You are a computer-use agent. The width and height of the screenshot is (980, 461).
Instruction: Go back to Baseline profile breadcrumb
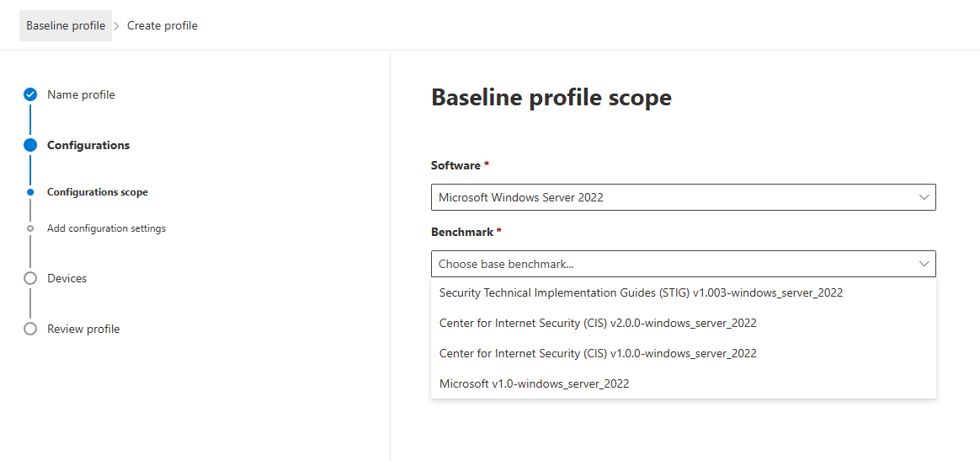click(x=66, y=25)
